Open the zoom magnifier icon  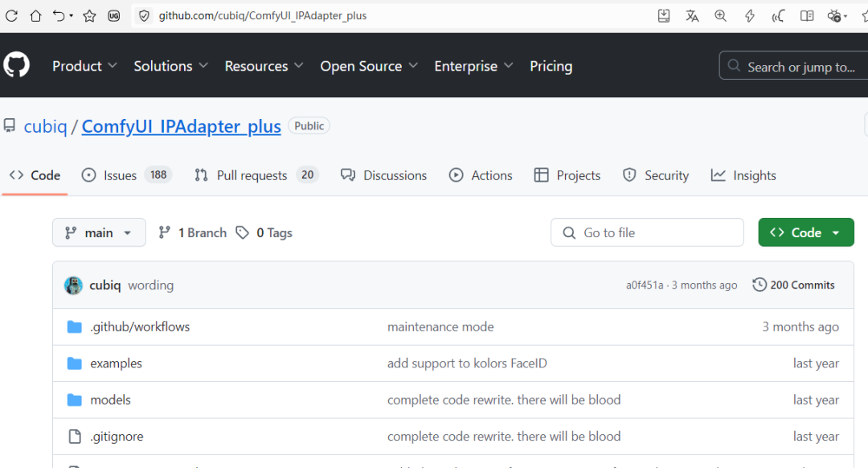click(720, 15)
